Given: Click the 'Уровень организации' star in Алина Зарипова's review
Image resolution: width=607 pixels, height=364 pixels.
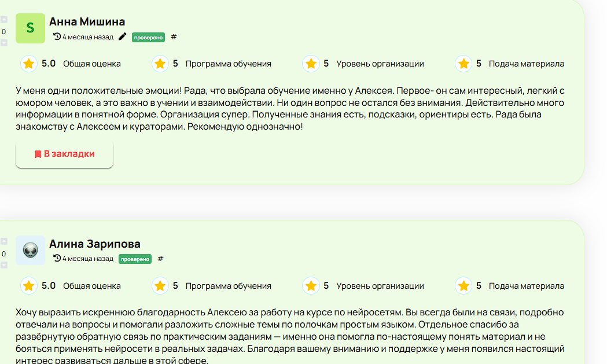Looking at the screenshot, I should coord(311,286).
